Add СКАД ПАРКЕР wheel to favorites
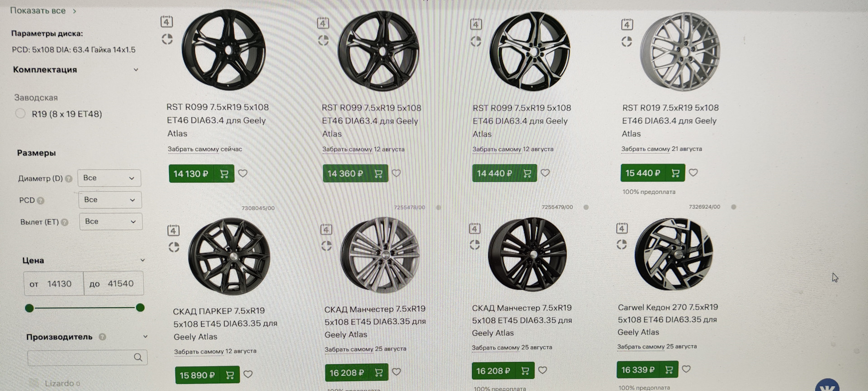This screenshot has height=391, width=868. tap(248, 374)
